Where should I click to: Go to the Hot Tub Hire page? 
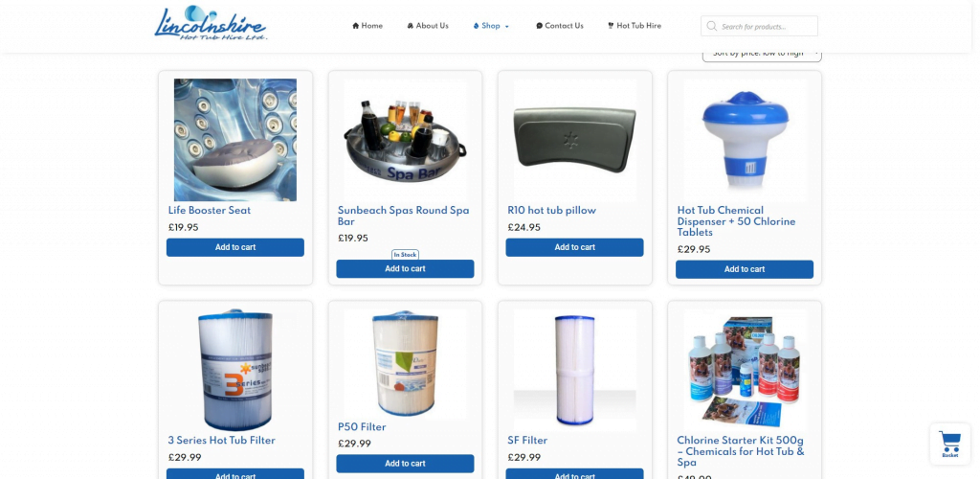click(635, 26)
